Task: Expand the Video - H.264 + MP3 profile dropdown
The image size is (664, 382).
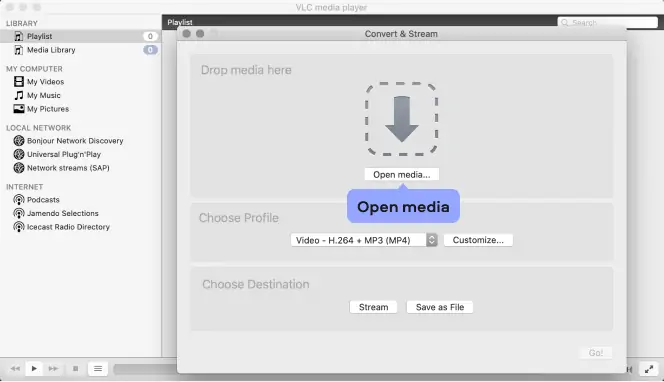Action: tap(364, 240)
